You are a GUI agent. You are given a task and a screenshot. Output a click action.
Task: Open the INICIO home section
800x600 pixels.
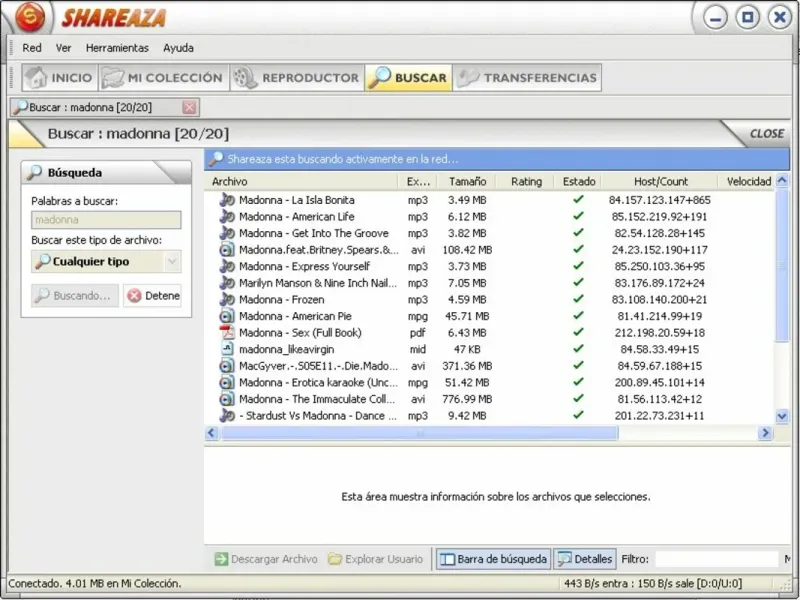coord(60,78)
